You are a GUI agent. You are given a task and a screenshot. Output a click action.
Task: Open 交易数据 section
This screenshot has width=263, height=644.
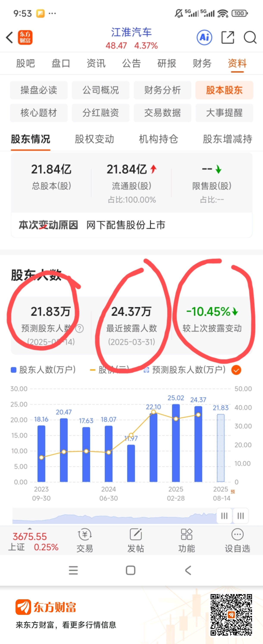point(163,113)
